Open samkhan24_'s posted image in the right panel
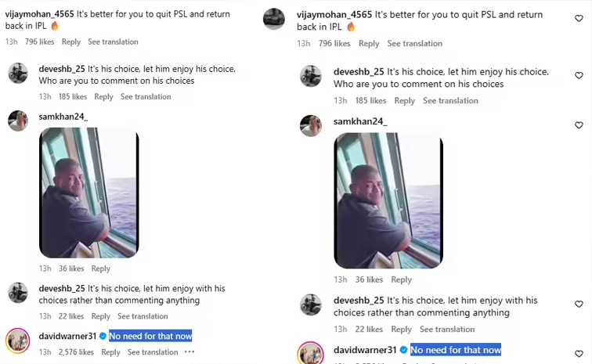The image size is (592, 364). click(388, 200)
